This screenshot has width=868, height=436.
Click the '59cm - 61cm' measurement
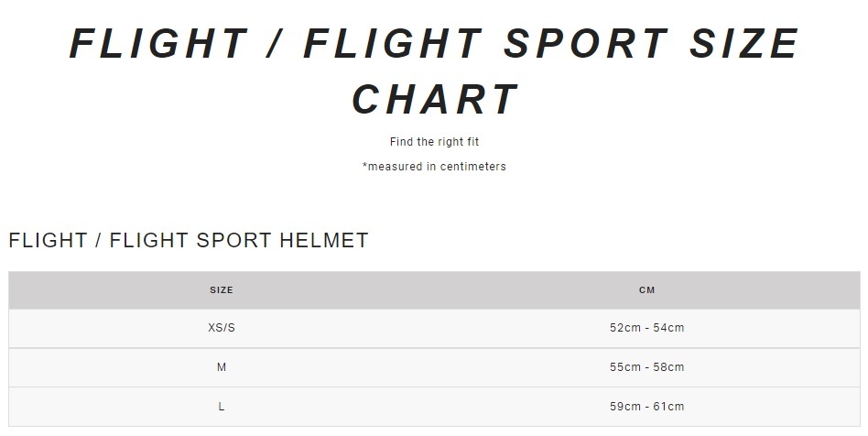646,407
